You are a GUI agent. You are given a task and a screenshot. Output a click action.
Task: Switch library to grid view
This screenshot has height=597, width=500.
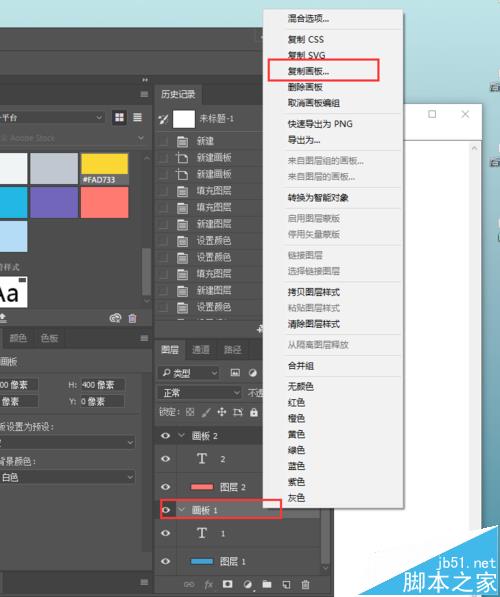point(120,117)
